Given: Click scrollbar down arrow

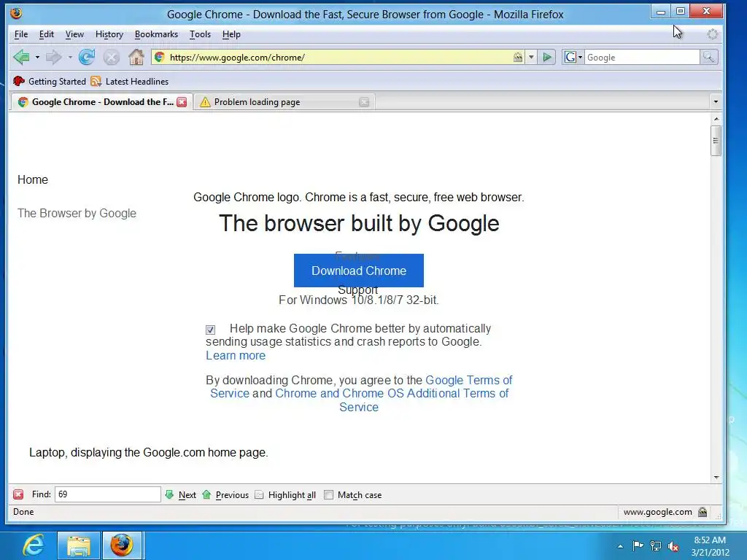Looking at the screenshot, I should 716,477.
